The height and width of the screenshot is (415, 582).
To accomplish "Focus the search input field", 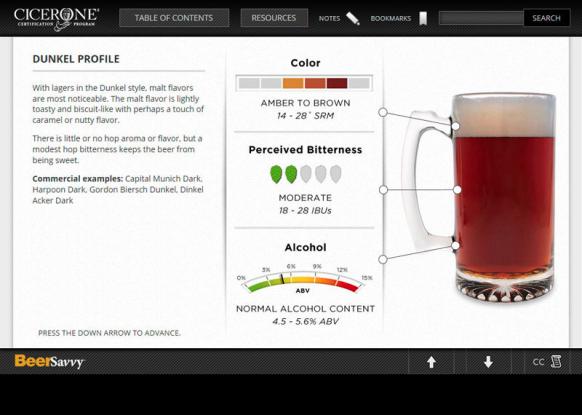I will pyautogui.click(x=481, y=18).
